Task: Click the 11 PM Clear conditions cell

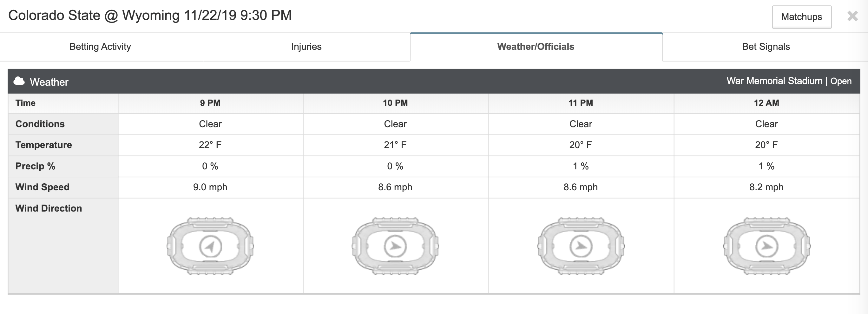Action: tap(581, 124)
